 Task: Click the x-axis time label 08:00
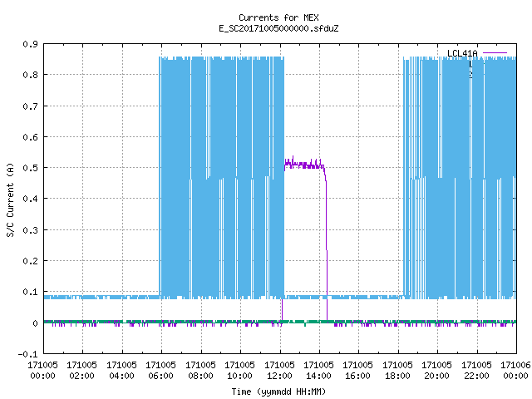click(200, 376)
